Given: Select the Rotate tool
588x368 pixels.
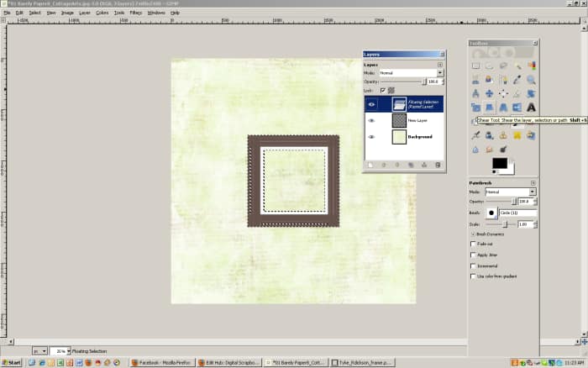Looking at the screenshot, I should [x=531, y=93].
